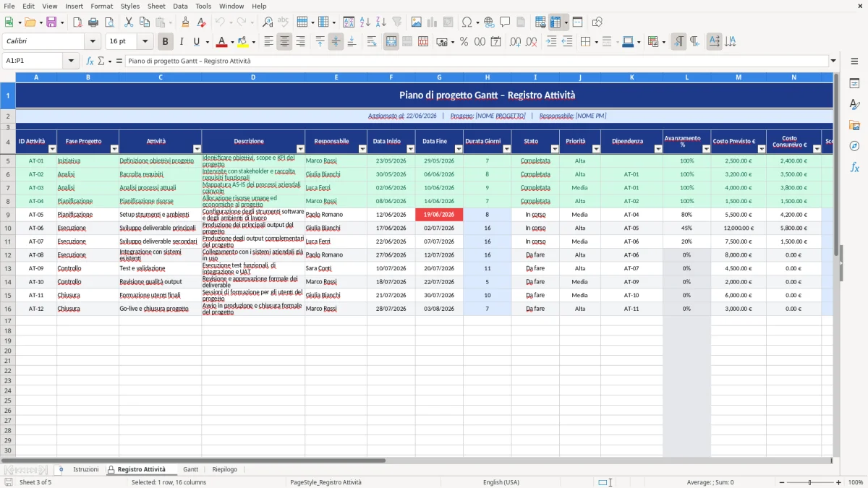Switch to the Riepilogo sheet tab

(x=224, y=469)
